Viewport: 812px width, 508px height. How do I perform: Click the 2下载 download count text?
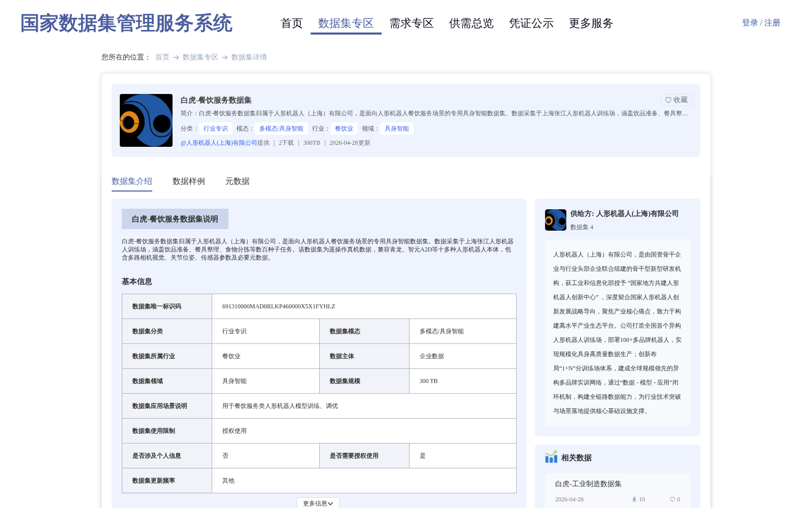[x=286, y=143]
